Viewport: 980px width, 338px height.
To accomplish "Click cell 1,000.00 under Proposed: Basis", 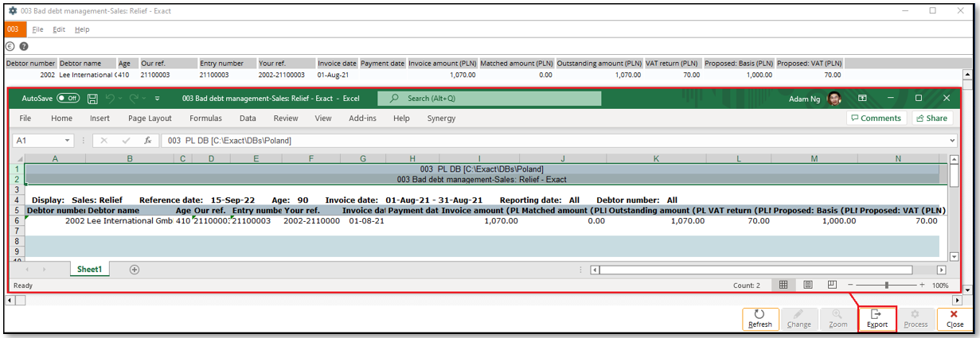I will point(814,220).
